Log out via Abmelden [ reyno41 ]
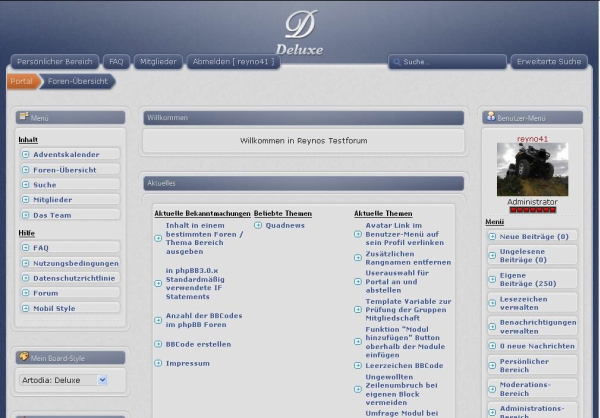Screen dimensions: 600x418 (232, 61)
